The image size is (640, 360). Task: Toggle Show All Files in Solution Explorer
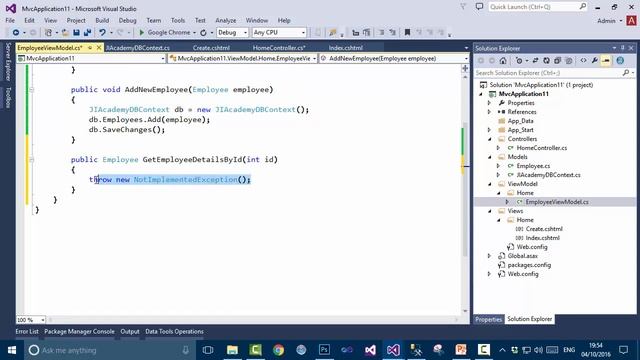pos(569,61)
